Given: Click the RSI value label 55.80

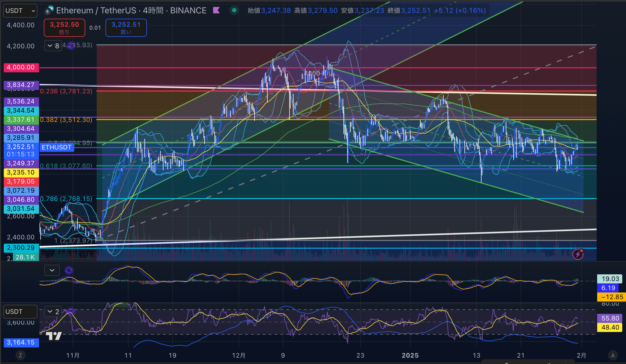Looking at the screenshot, I should 610,318.
